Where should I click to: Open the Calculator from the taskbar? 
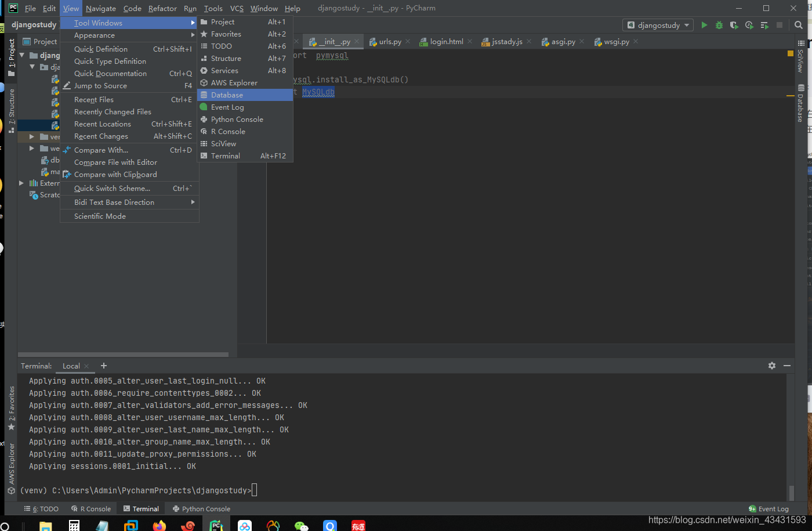click(74, 526)
